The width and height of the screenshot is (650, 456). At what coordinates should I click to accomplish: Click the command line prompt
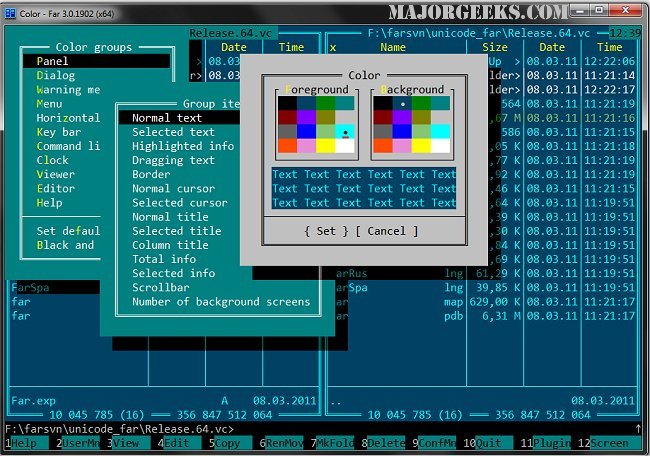(x=119, y=428)
